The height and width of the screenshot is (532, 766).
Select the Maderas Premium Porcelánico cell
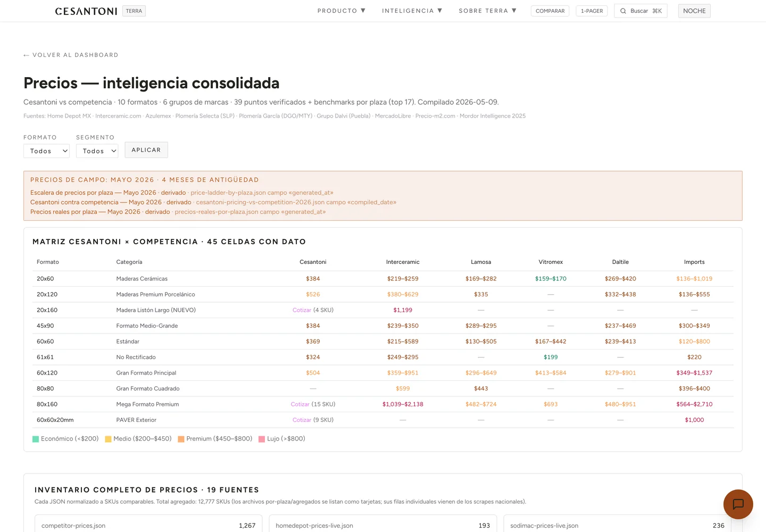(156, 295)
